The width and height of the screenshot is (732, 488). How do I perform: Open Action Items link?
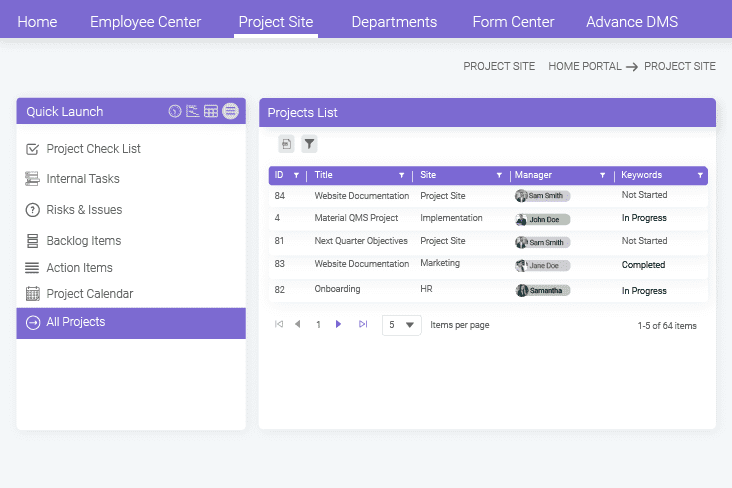(79, 268)
